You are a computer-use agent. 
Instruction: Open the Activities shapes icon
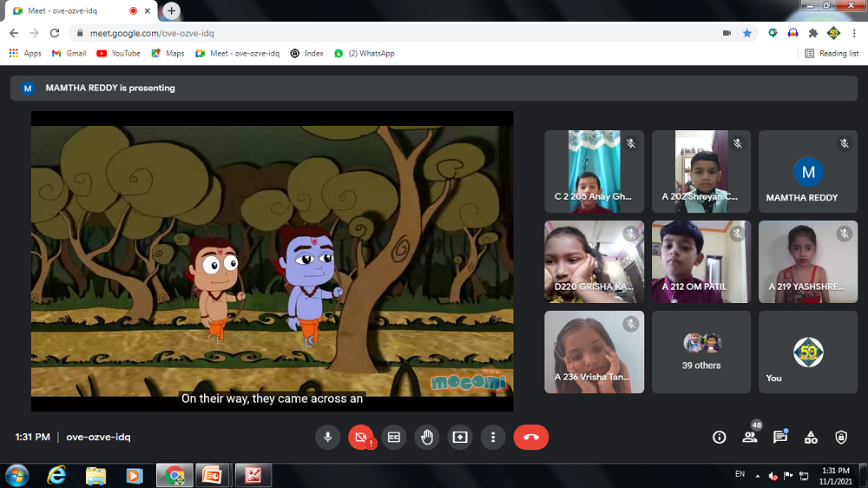[811, 438]
